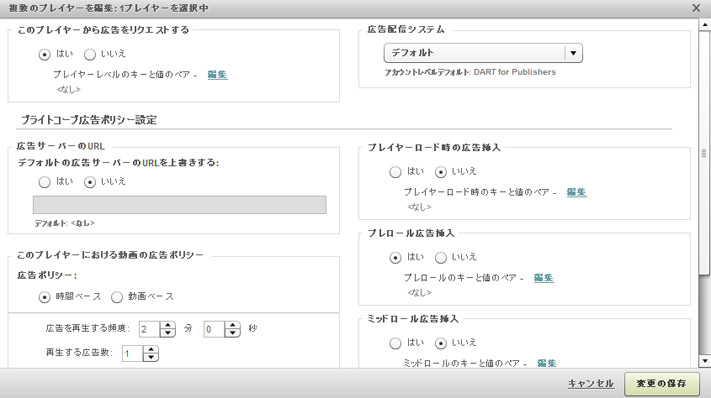Viewport: 711px width, 398px height.
Task: Click the 変更の保存 button
Action: pos(662,384)
